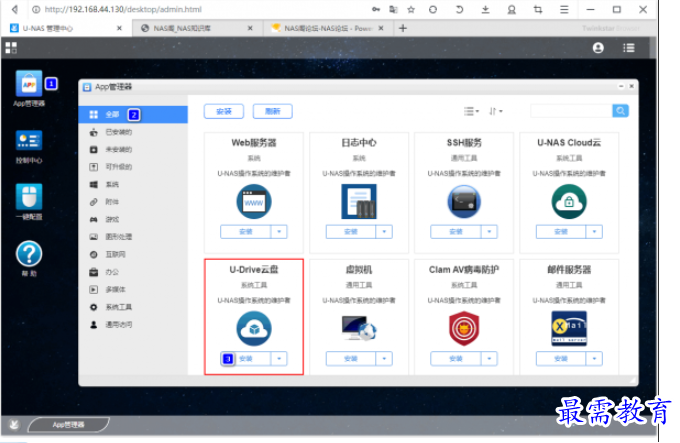Click the 邮件服务器 XMail icon
The width and height of the screenshot is (680, 443).
point(569,329)
